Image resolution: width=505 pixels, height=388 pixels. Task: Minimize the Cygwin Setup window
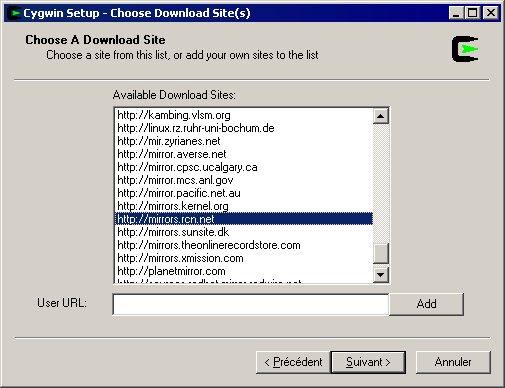coord(457,13)
